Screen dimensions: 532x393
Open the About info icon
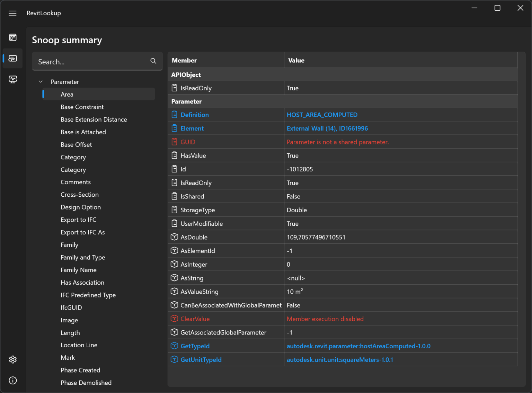tap(13, 381)
